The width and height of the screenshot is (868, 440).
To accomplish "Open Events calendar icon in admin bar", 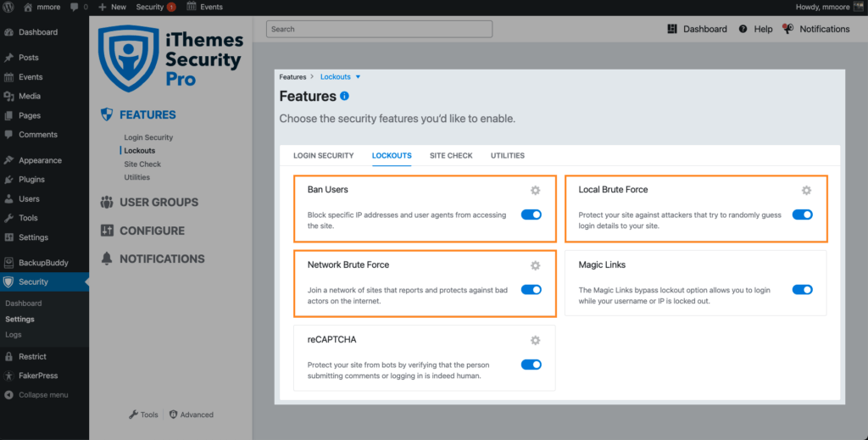I will (x=192, y=7).
